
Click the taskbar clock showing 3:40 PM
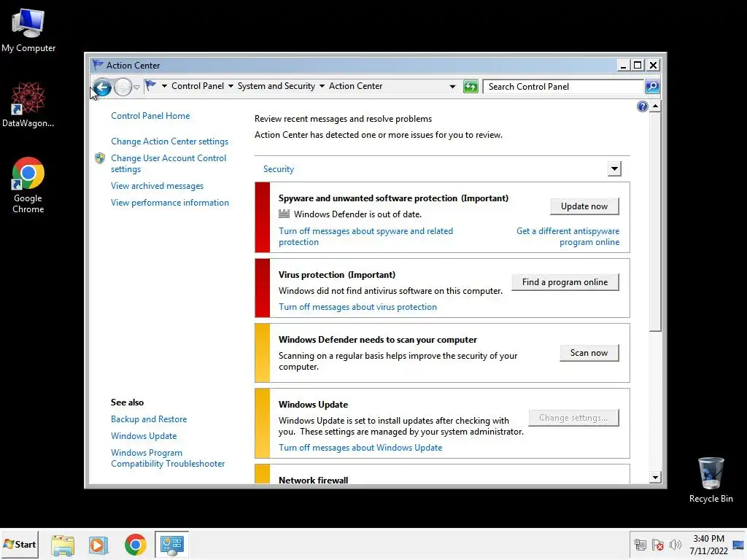708,545
